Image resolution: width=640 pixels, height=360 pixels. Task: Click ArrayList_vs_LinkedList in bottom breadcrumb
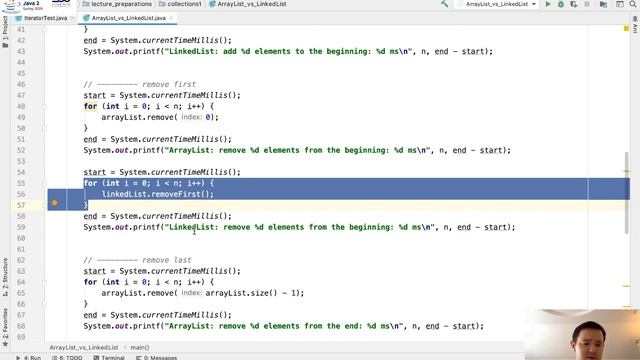pos(84,347)
